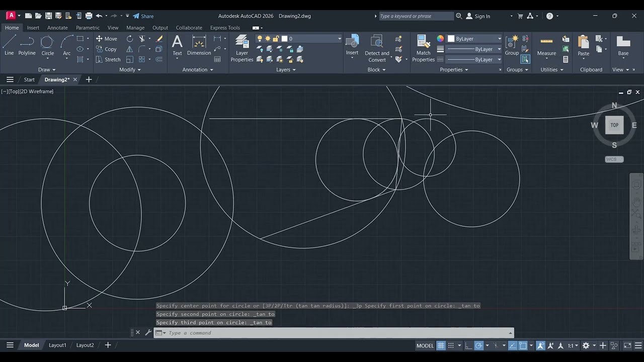Click the Stretch tool
The image size is (644, 362).
coord(108,59)
